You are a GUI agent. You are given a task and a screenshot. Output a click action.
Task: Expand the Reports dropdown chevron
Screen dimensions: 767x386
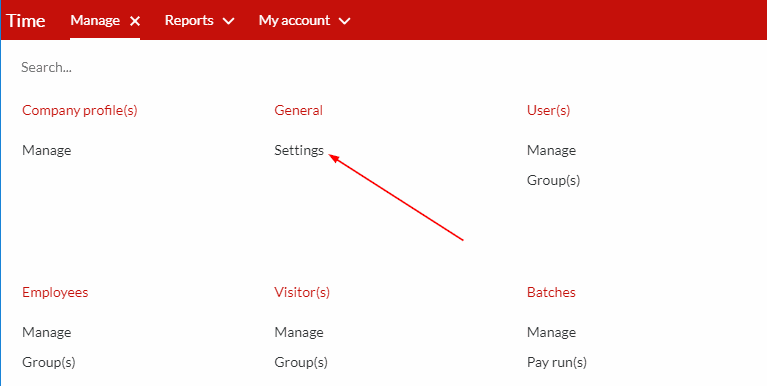[228, 21]
